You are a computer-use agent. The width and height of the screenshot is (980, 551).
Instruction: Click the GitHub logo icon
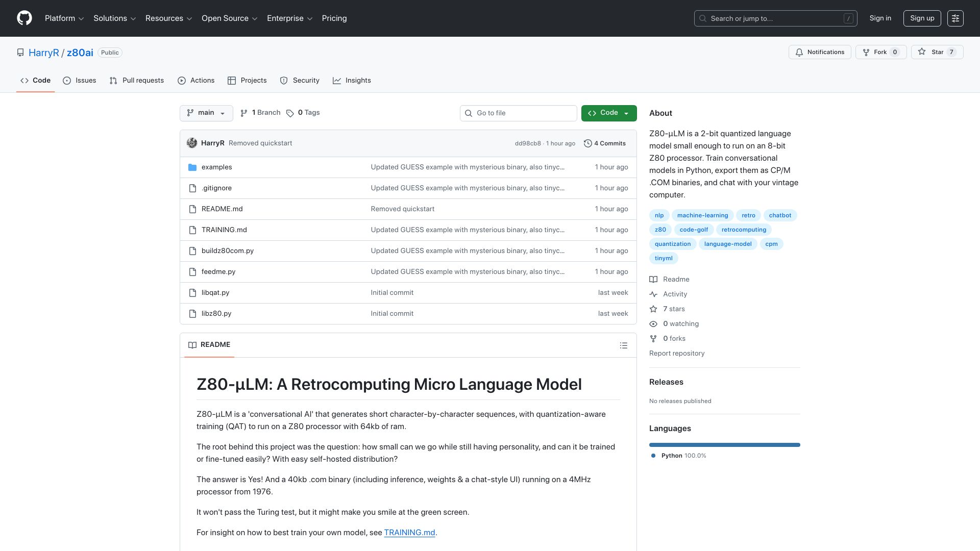pyautogui.click(x=24, y=18)
